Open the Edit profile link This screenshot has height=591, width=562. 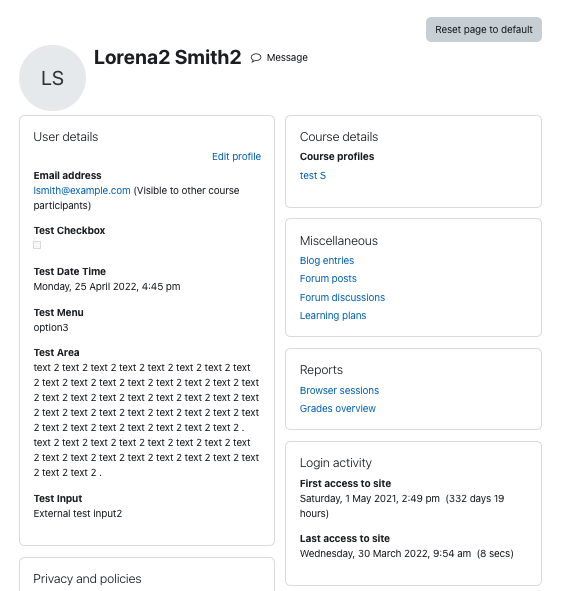[x=236, y=156]
